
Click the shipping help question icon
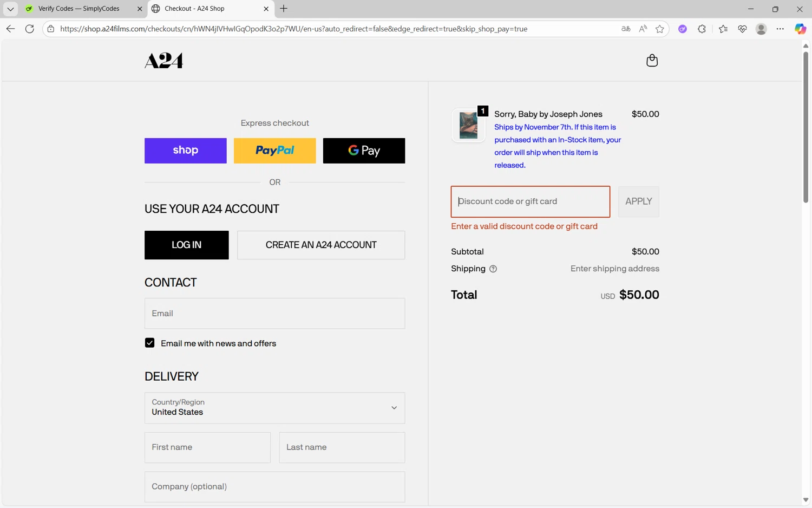(493, 269)
